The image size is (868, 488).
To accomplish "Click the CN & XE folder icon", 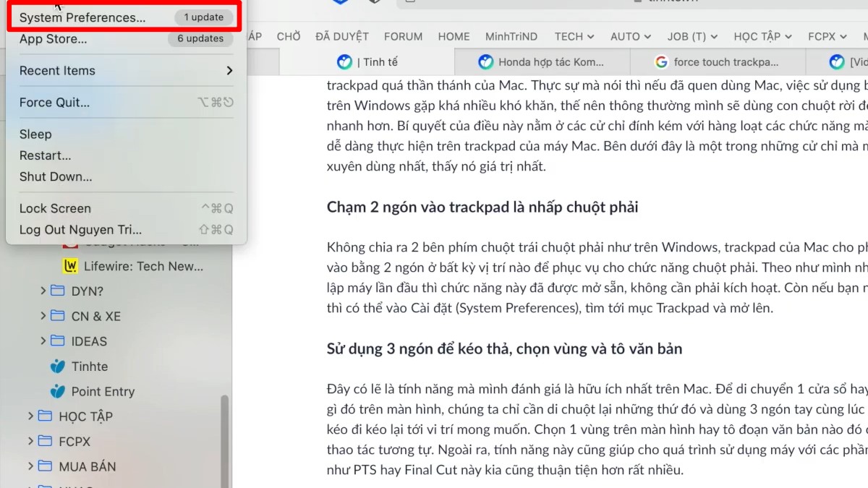I will click(58, 316).
